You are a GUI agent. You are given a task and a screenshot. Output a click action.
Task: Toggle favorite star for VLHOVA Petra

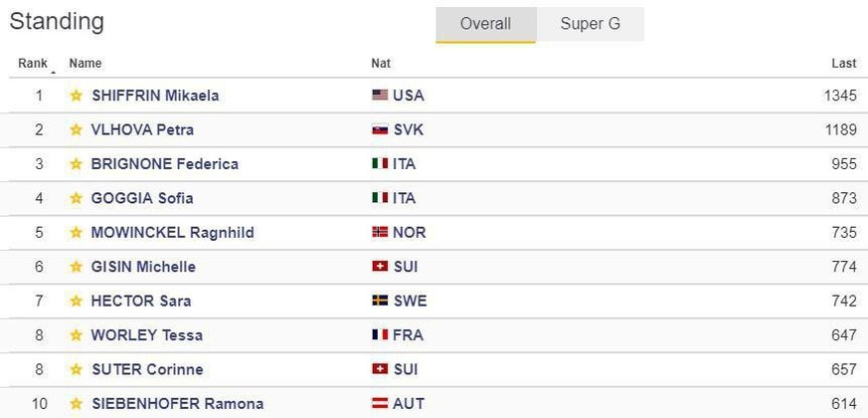click(77, 129)
